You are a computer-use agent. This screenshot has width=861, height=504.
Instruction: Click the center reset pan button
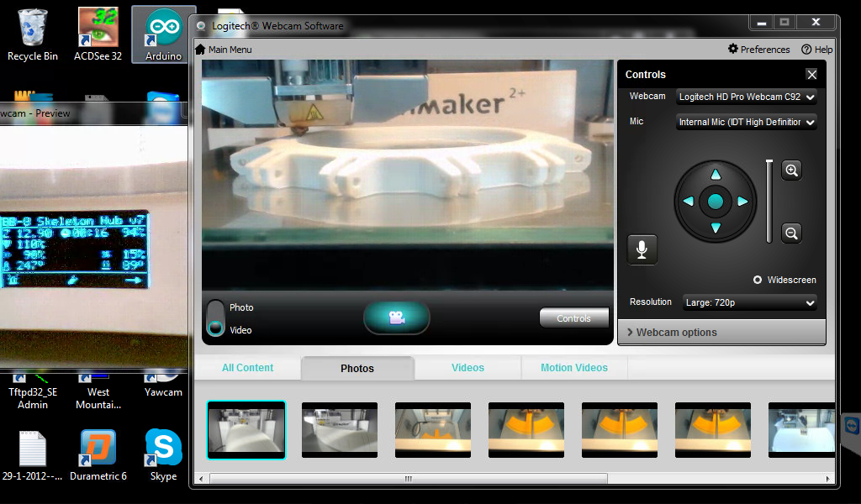[716, 202]
